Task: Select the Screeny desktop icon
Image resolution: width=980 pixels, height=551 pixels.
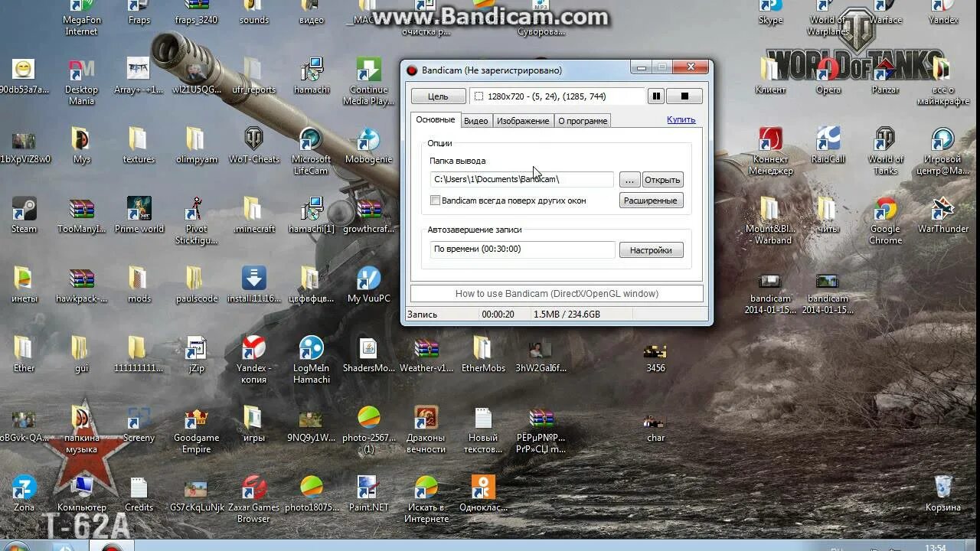Action: 139,424
